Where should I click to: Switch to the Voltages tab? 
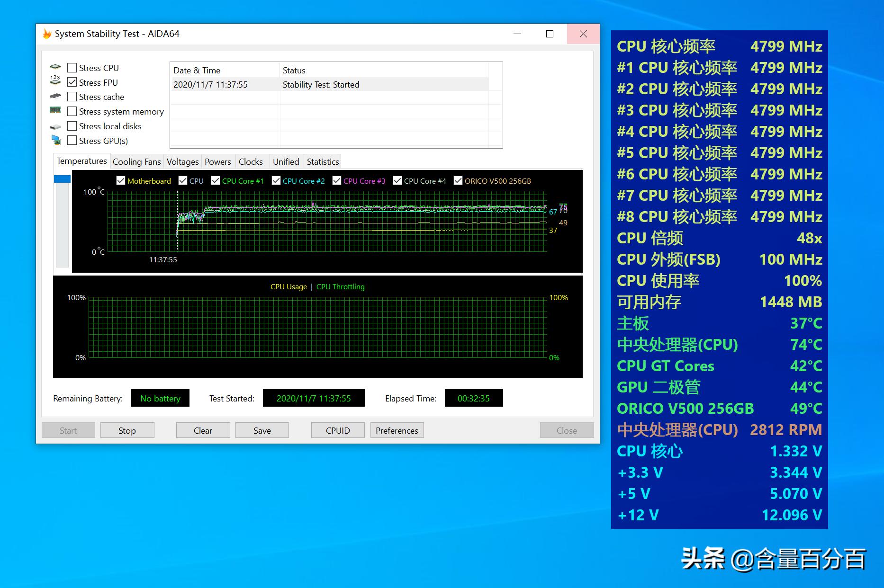point(182,161)
